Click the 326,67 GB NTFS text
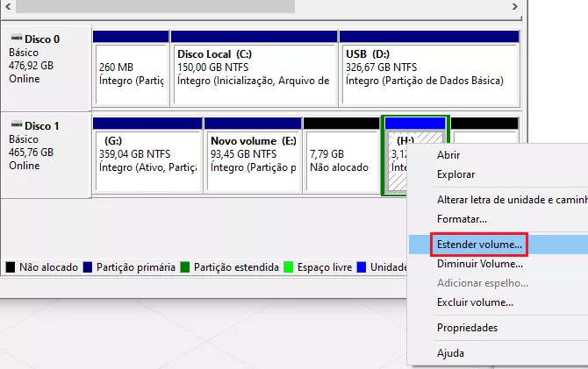The height and width of the screenshot is (369, 588). (x=382, y=67)
